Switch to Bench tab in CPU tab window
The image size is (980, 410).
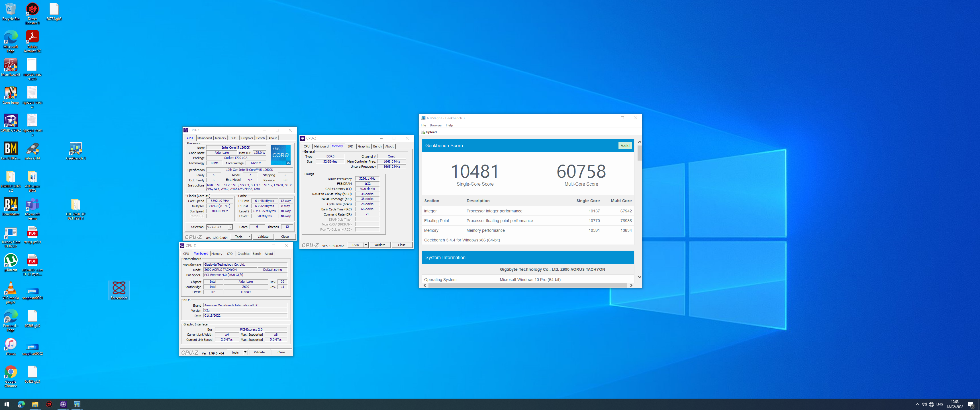tap(261, 138)
